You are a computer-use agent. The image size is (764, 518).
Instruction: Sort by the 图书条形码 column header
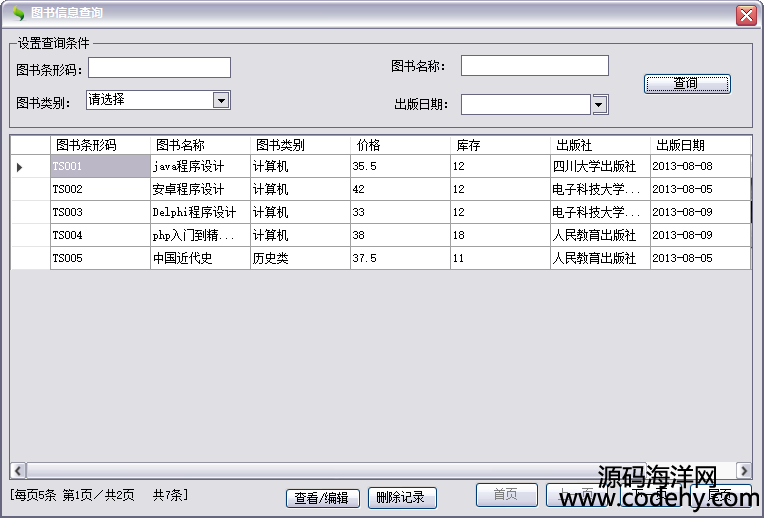coord(100,145)
